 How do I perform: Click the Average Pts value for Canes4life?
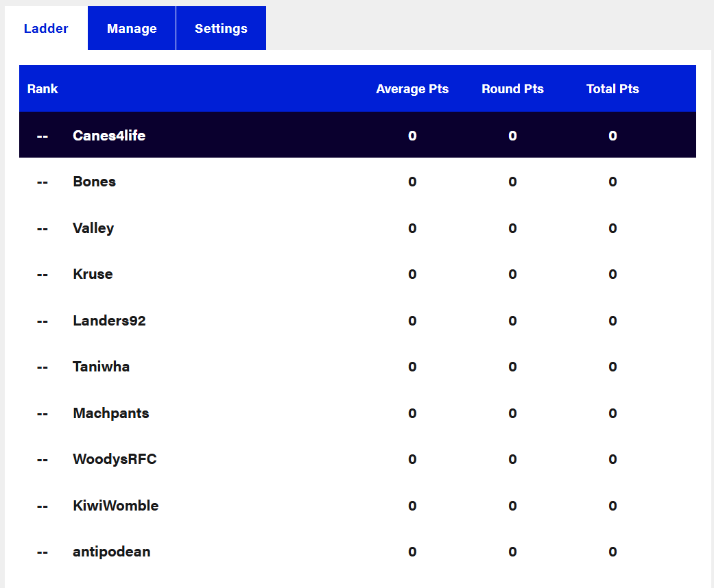[412, 136]
